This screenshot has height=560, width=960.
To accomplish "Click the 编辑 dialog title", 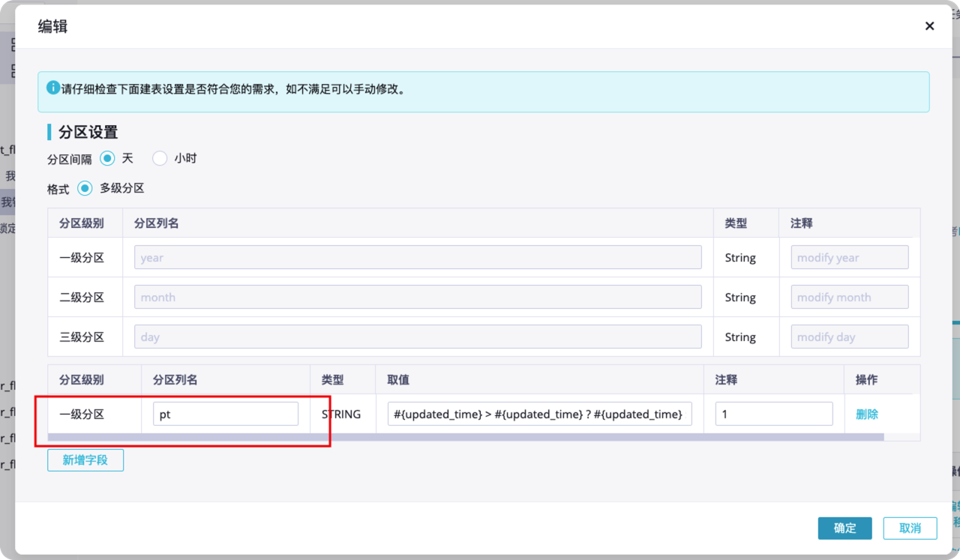I will click(52, 26).
